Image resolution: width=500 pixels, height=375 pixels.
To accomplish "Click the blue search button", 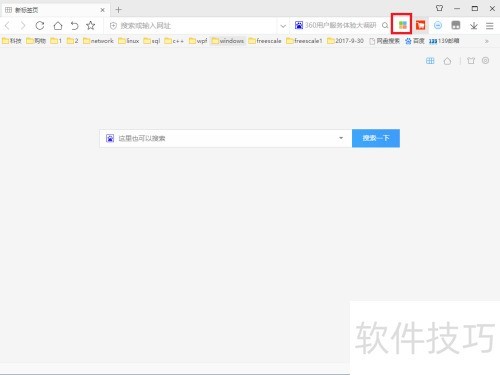I will click(x=376, y=138).
